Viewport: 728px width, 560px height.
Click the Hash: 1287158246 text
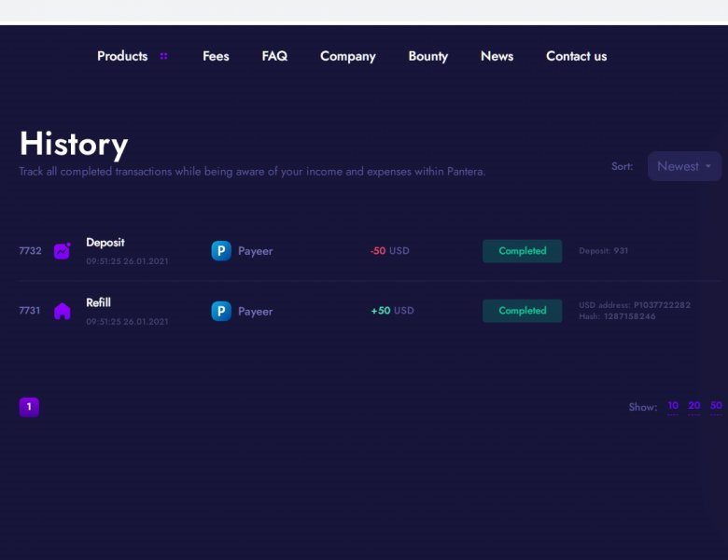pyautogui.click(x=617, y=316)
